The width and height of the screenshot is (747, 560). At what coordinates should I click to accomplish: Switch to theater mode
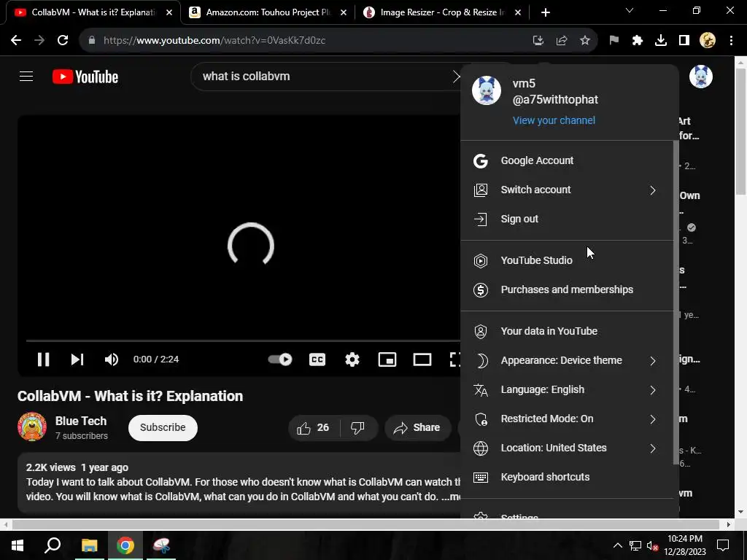(422, 359)
